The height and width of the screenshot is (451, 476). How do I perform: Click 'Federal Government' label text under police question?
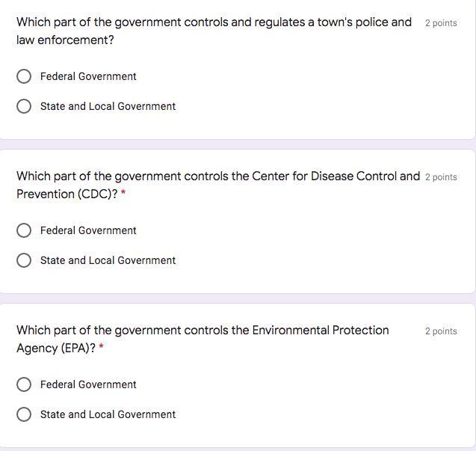coord(88,76)
